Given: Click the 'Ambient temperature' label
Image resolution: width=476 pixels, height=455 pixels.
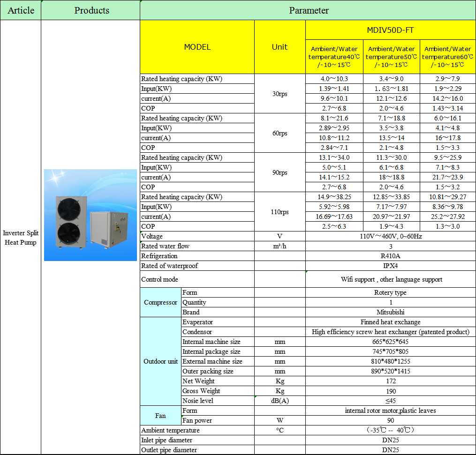Looking at the screenshot, I should [197, 430].
